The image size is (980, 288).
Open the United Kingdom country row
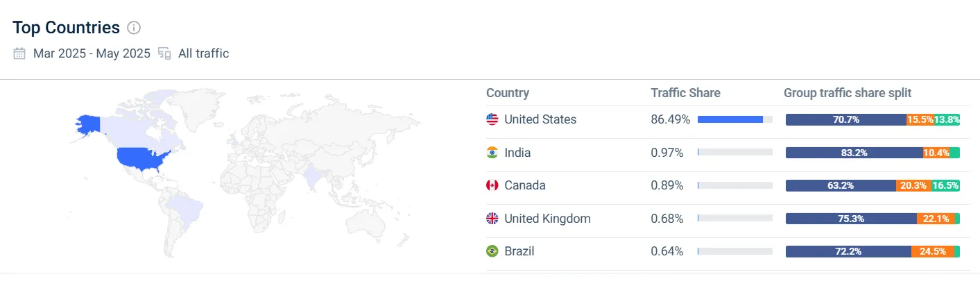click(547, 219)
